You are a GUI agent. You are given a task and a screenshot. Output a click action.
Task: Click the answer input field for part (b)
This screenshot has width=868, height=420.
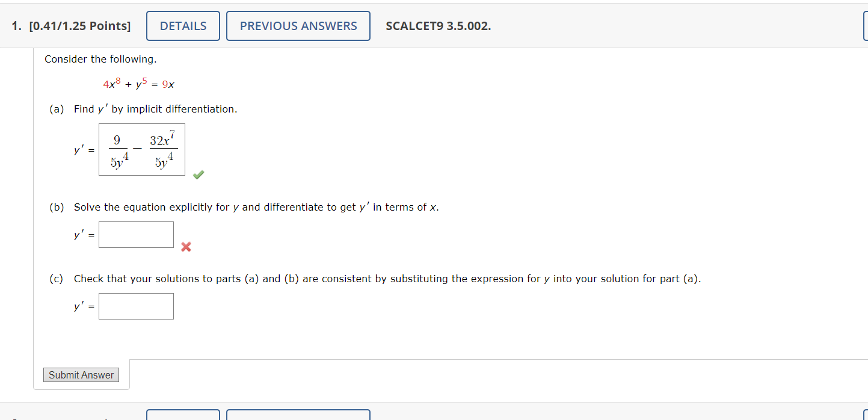pyautogui.click(x=136, y=234)
